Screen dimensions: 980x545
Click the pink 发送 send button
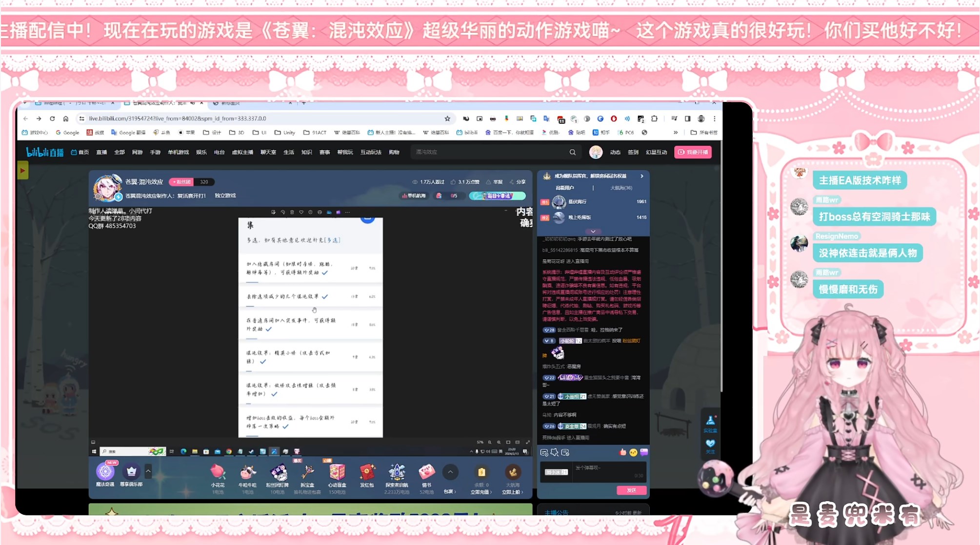coord(631,490)
